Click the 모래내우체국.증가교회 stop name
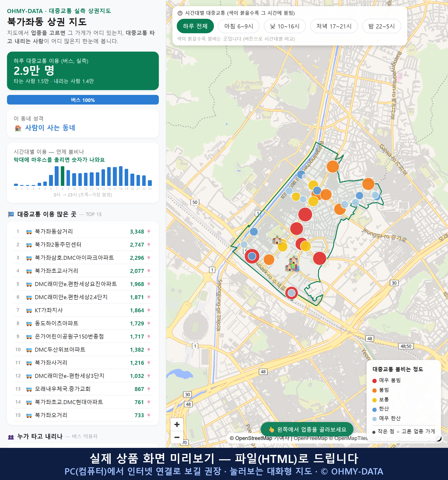This screenshot has height=480, width=448. coord(63,389)
